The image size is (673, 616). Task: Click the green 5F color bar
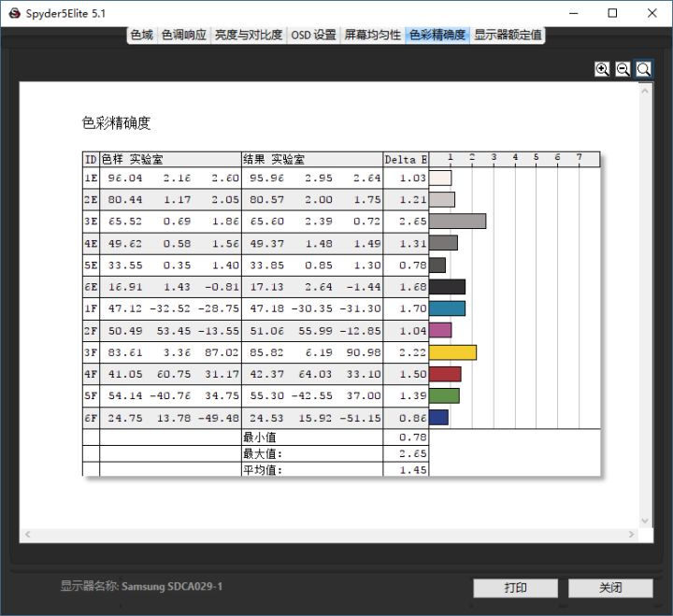coord(444,395)
